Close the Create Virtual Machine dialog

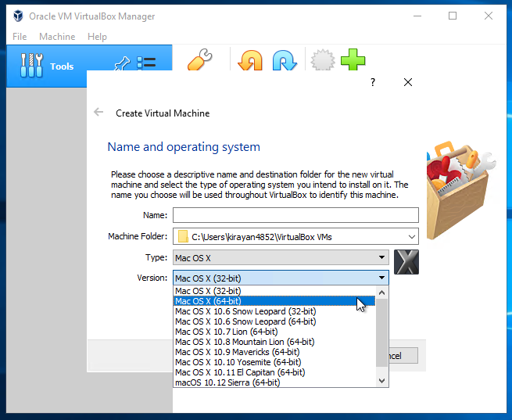(408, 82)
